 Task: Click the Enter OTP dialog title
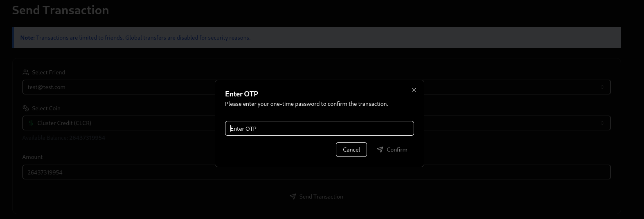coord(241,94)
